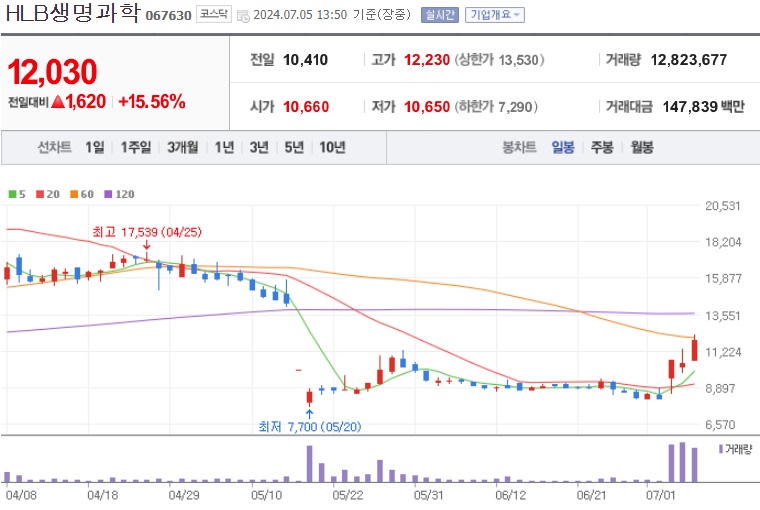This screenshot has width=760, height=510.
Task: Click the HLB생명과학 stock name
Action: coord(73,13)
